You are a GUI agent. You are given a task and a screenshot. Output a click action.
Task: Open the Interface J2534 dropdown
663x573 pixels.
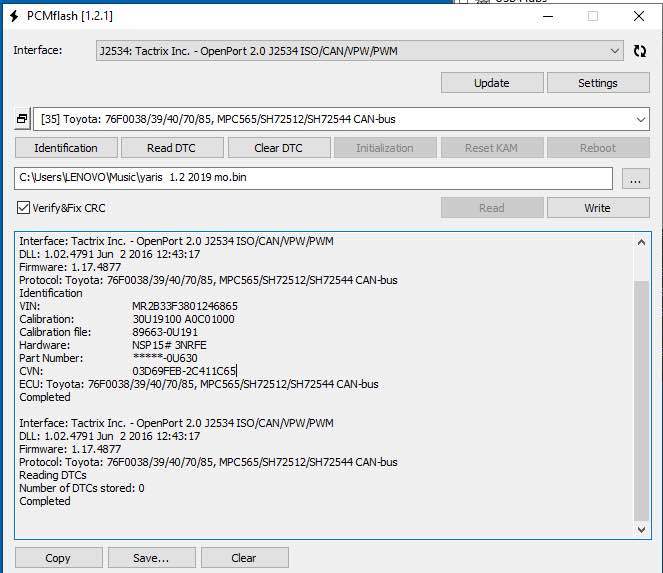[x=359, y=51]
